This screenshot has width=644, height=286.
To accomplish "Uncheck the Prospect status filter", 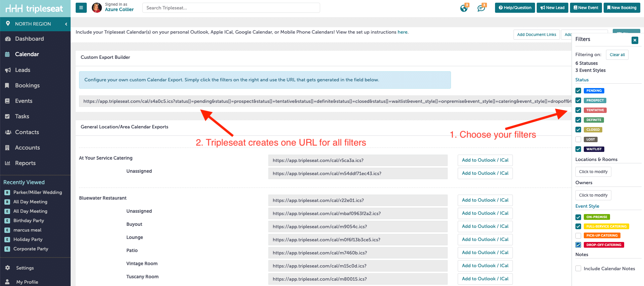I will [578, 100].
